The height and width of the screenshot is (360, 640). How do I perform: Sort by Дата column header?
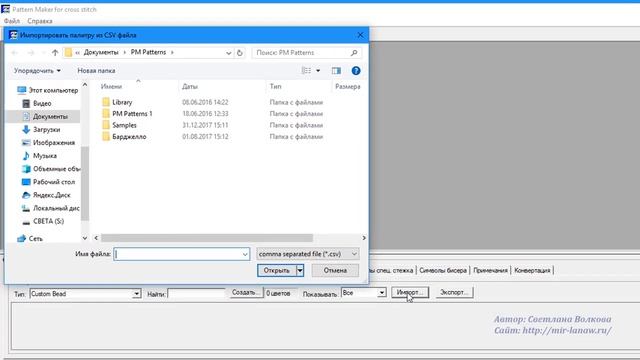[x=190, y=87]
